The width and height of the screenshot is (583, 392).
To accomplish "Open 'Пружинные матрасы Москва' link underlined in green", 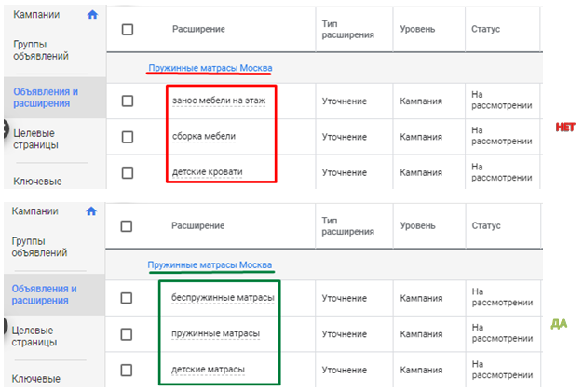I will 210,265.
